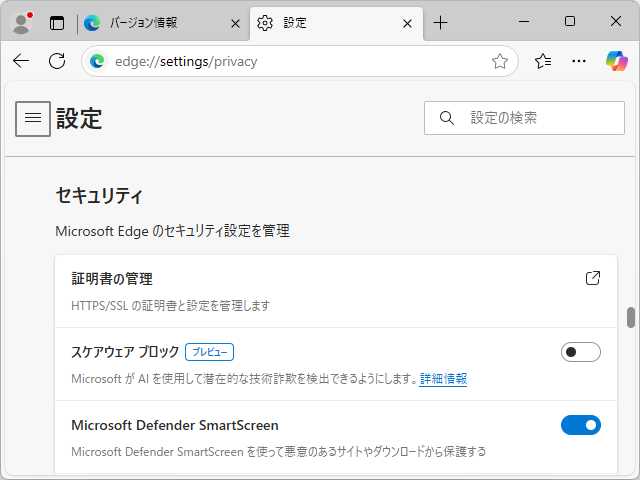The height and width of the screenshot is (480, 640).
Task: Open the Favorites list icon
Action: click(x=543, y=61)
